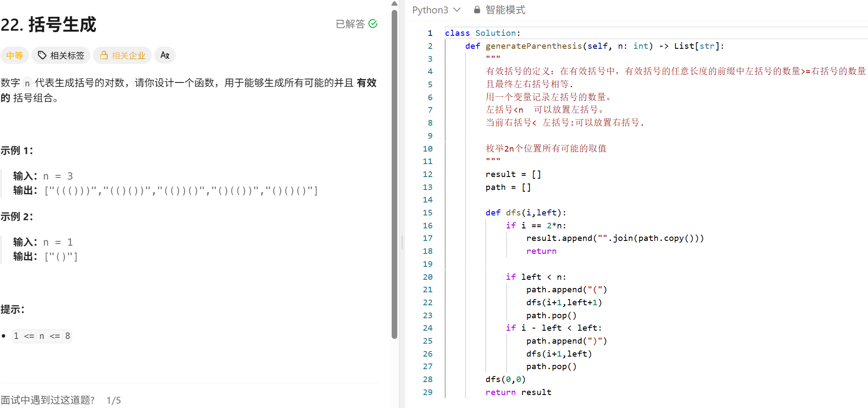This screenshot has width=868, height=408.
Task: Click the 'def dfs(i,left):' code line
Action: 526,213
